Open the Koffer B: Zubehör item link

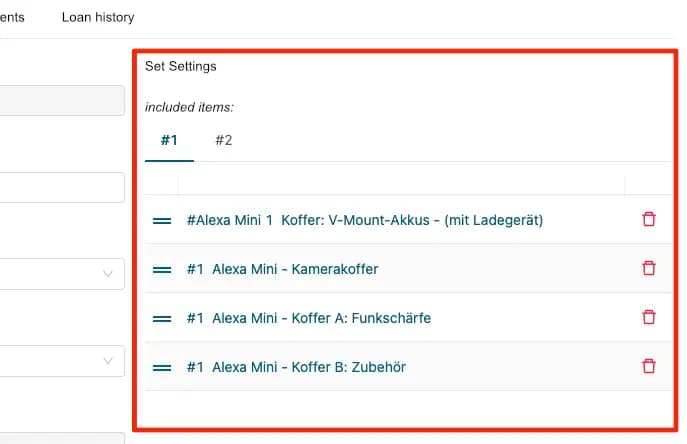[x=296, y=367]
